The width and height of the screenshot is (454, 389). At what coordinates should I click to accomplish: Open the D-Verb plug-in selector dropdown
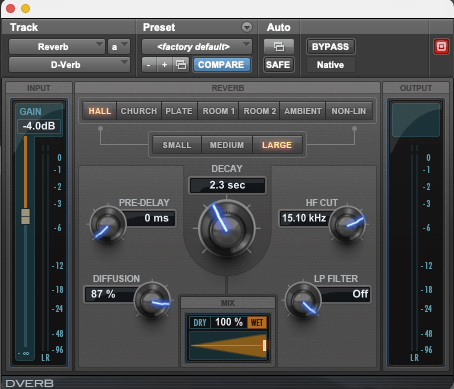(x=69, y=65)
